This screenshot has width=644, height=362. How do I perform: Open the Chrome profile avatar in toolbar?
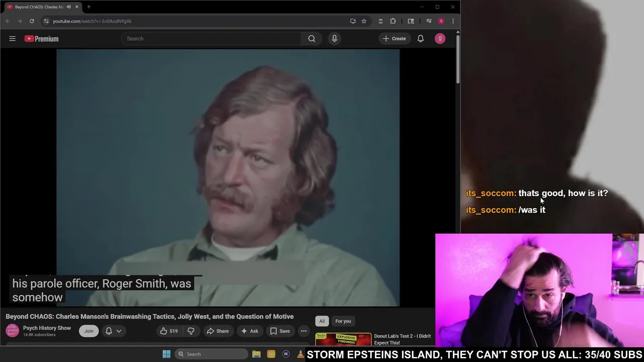point(441,21)
